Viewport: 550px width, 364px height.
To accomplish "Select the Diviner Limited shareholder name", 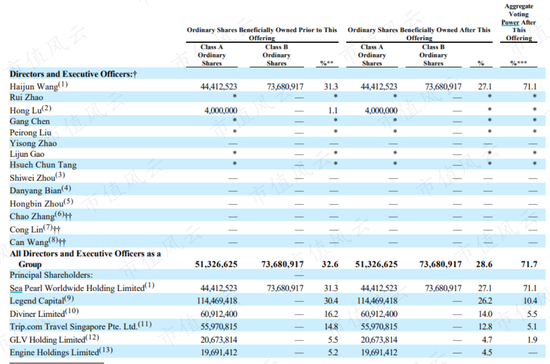I will [44, 313].
